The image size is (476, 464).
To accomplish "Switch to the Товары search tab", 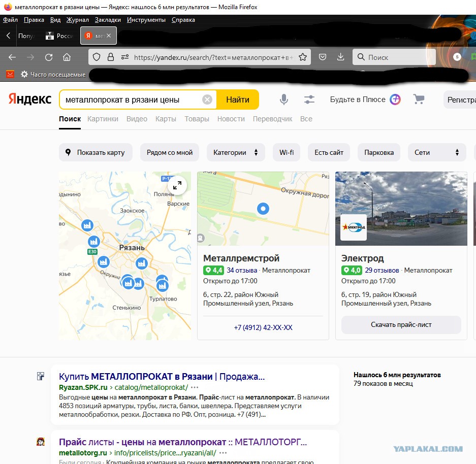I will pos(197,119).
